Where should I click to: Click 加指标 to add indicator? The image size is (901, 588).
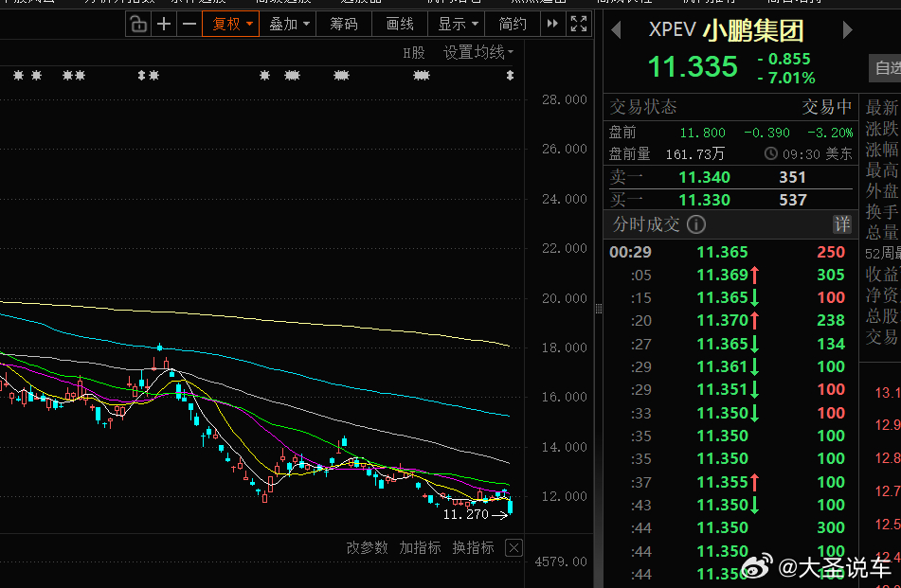(x=420, y=548)
